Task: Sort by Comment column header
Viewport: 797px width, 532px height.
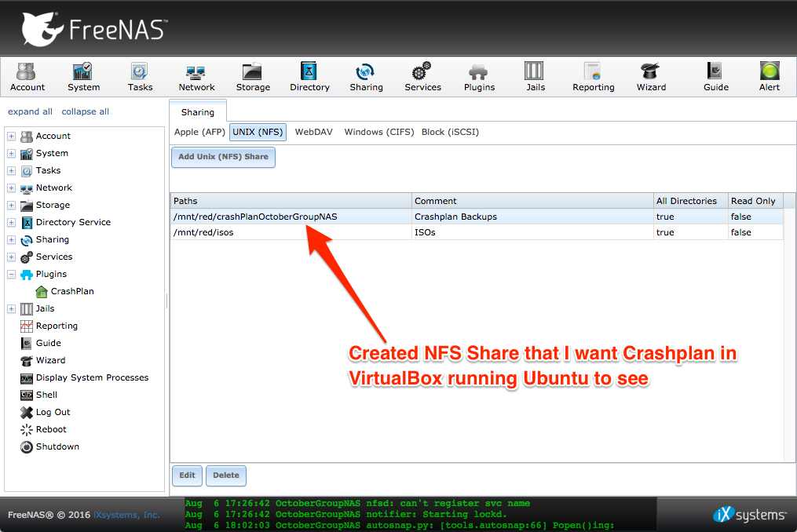Action: 532,201
